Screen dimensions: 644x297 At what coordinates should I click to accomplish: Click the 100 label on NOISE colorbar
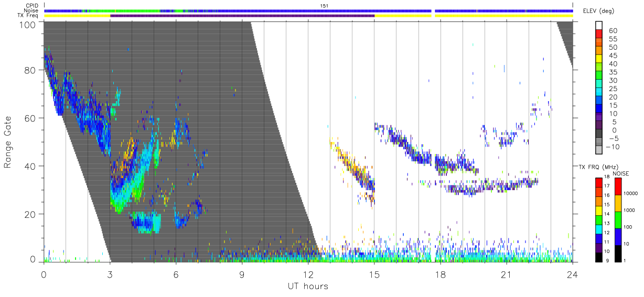pyautogui.click(x=629, y=227)
